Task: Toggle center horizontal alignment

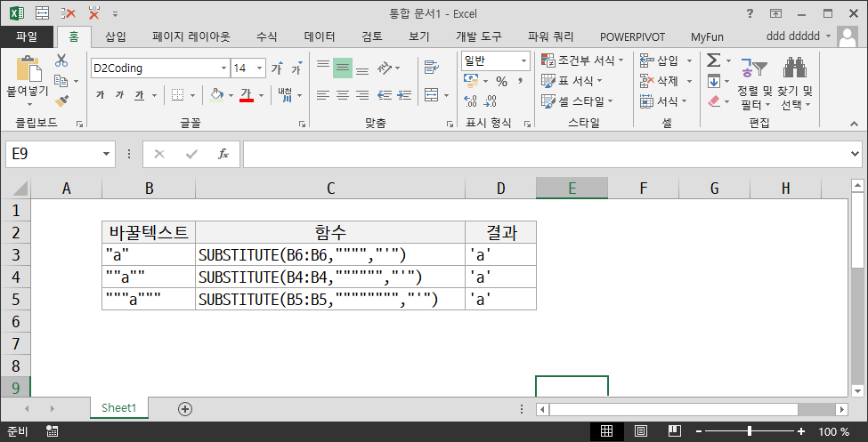Action: pos(343,95)
